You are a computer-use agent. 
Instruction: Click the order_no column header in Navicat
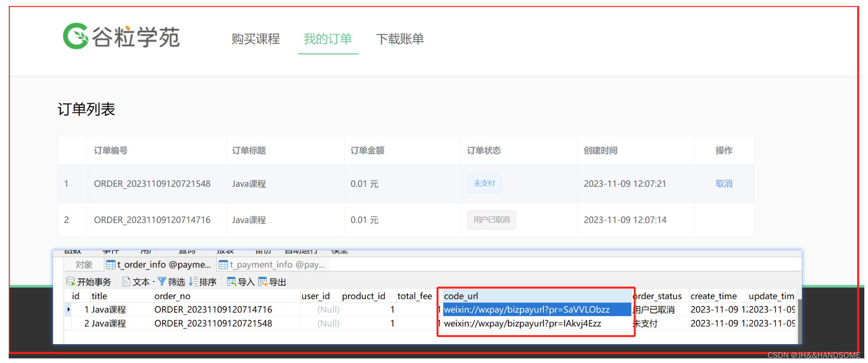(227, 296)
